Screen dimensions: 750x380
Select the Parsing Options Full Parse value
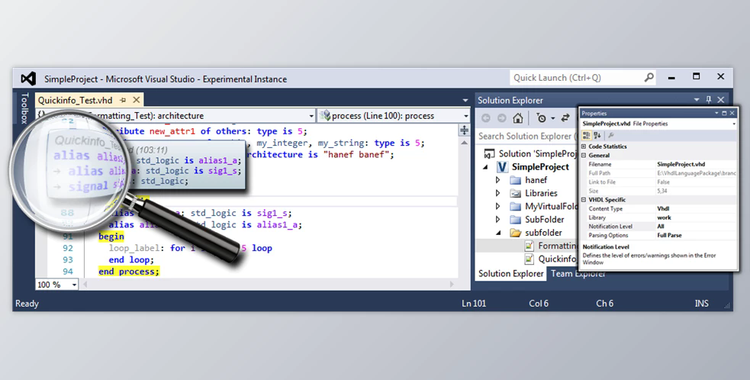click(x=669, y=235)
